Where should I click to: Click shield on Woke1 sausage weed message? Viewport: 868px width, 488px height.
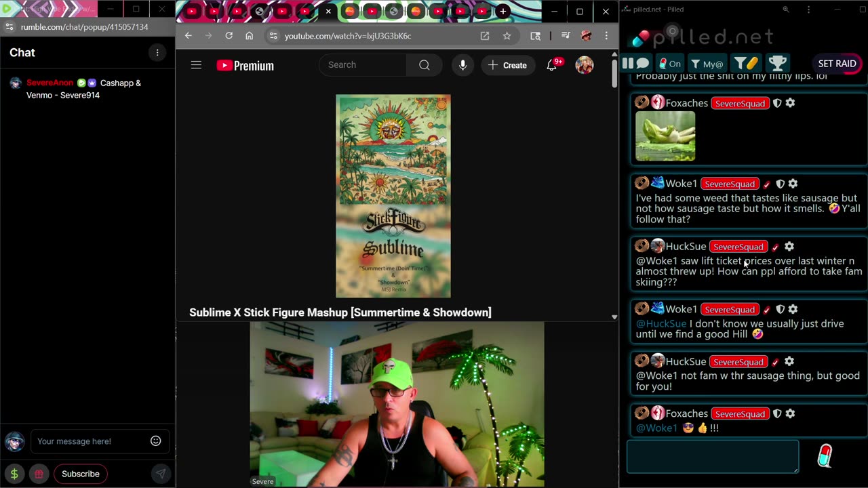(780, 184)
